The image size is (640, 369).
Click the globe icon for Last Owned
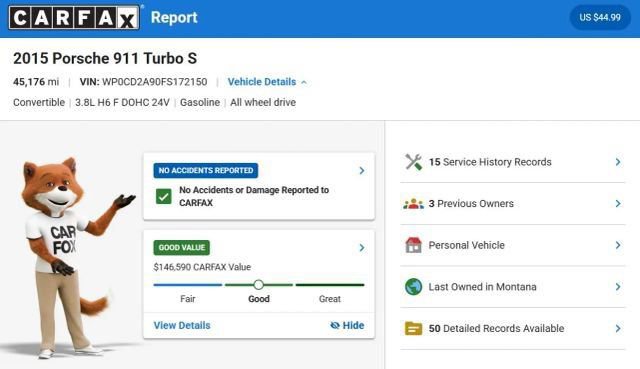[x=413, y=287]
